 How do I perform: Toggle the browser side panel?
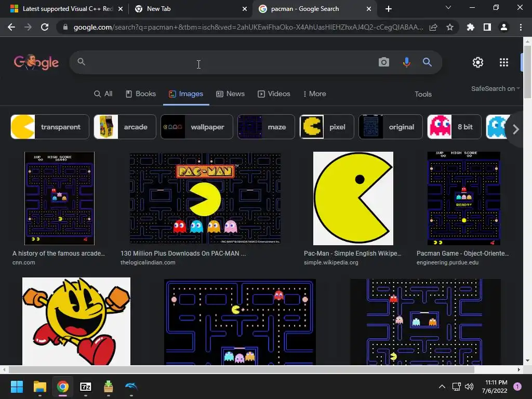tap(487, 27)
